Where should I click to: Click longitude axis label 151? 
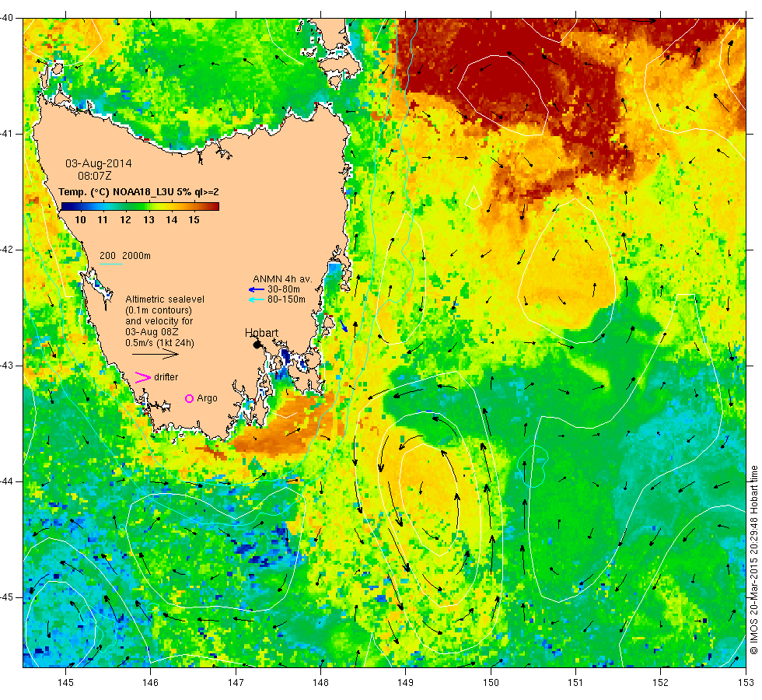pos(575,683)
